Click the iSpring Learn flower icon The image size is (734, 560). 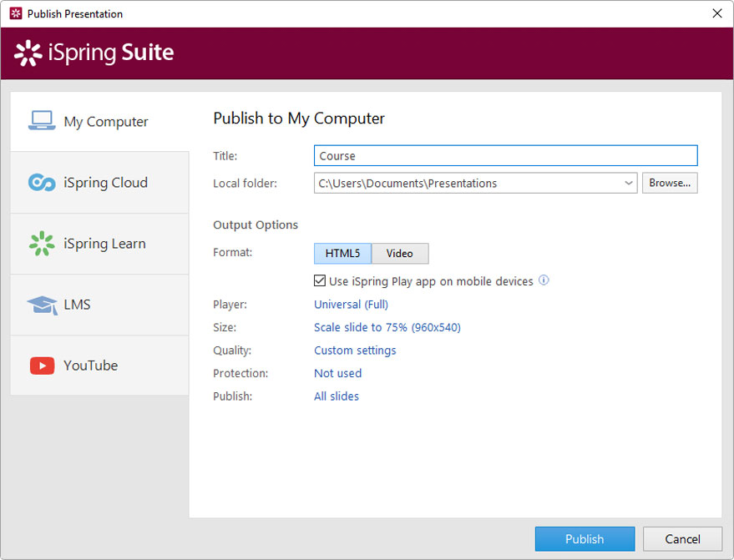pyautogui.click(x=43, y=243)
